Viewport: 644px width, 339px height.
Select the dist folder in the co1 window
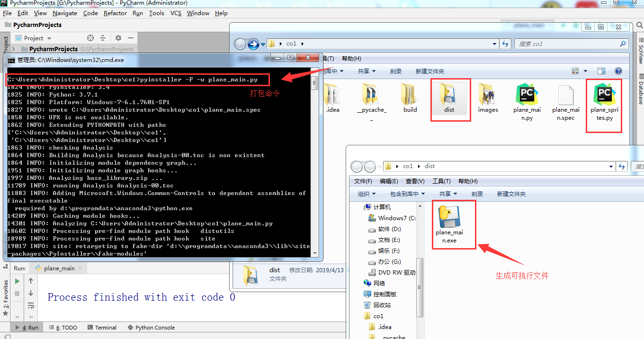point(449,99)
